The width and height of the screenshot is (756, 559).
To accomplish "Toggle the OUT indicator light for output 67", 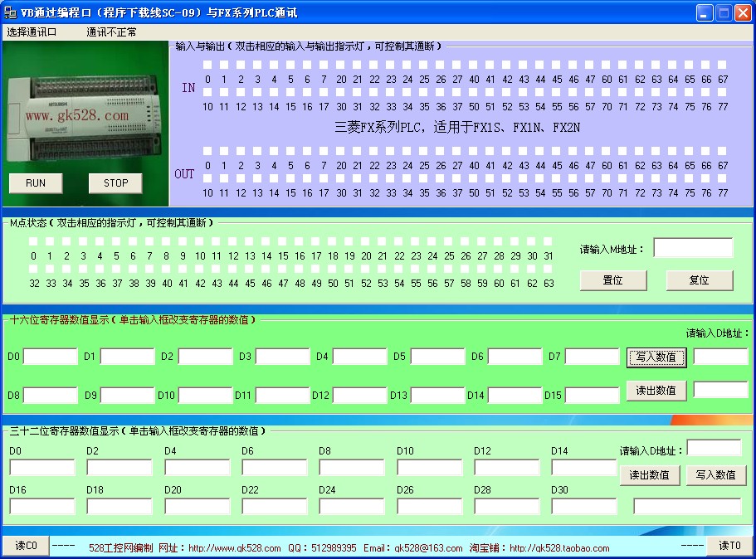I will (x=722, y=151).
